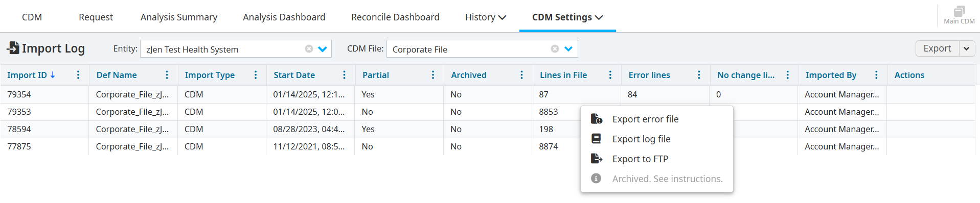This screenshot has width=980, height=203.
Task: Click the CDM File input showing Corporate File
Action: click(x=482, y=49)
